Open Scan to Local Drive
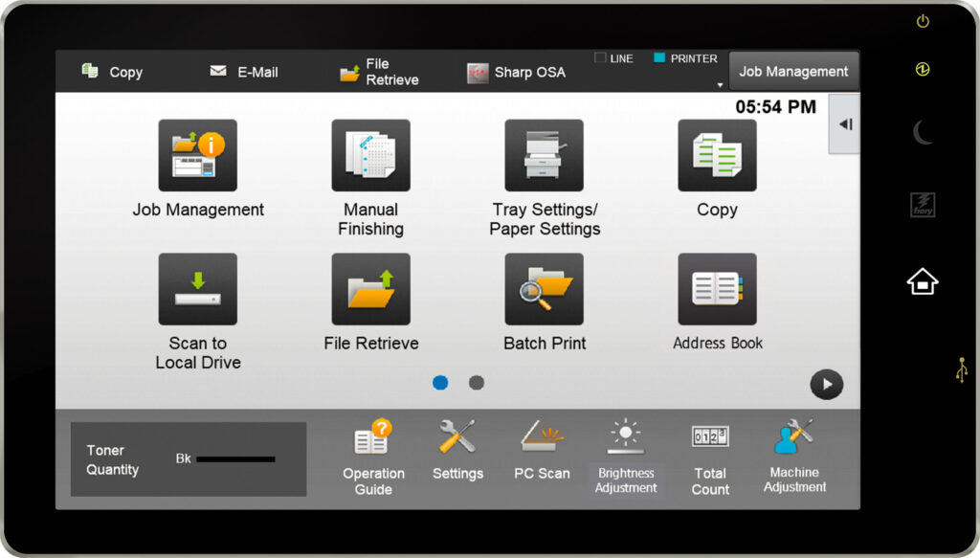Screen dimensions: 980x558 pos(198,288)
